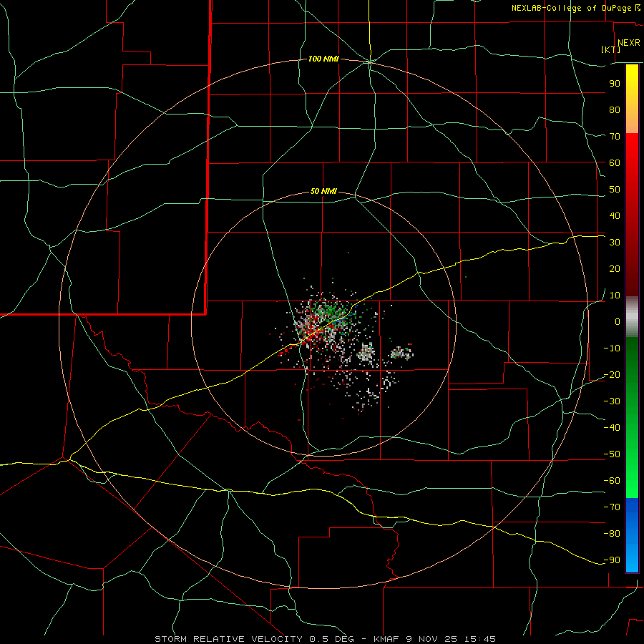Click the -90 value on the velocity scale
Screen dimensions: 644x644
pyautogui.click(x=612, y=560)
